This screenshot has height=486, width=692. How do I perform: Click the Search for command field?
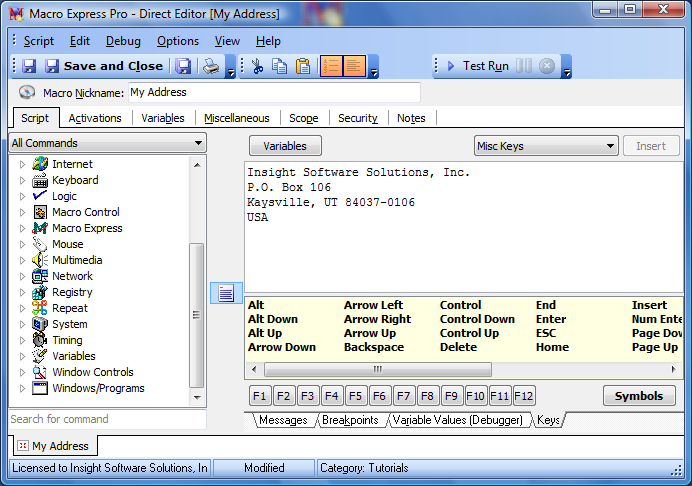coord(107,419)
